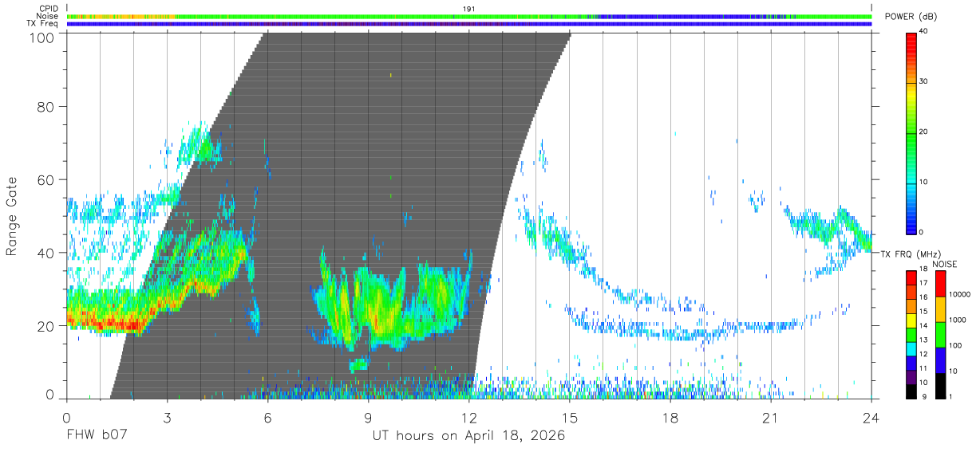Click the x-axis tick label '18'
This screenshot has height=452, width=980.
670,418
